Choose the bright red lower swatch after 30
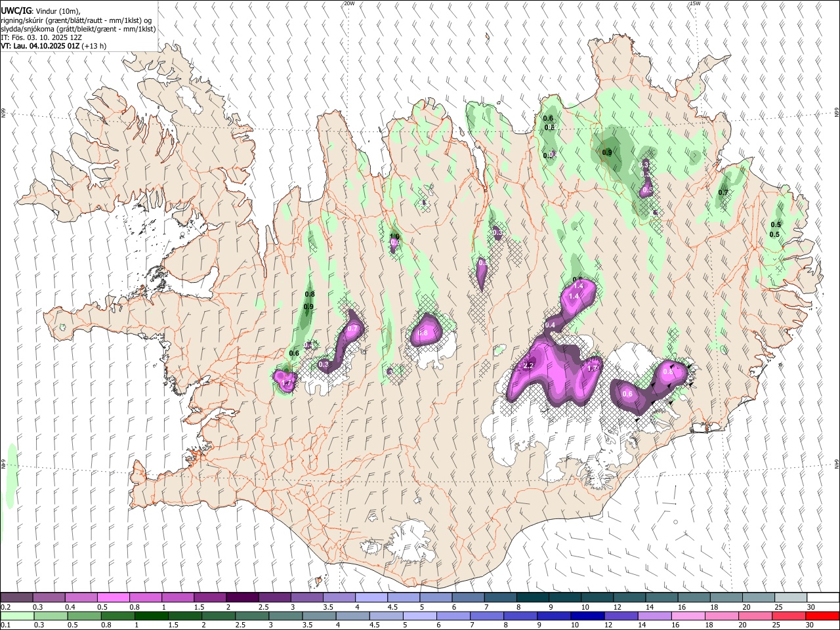The image size is (840, 630). [x=822, y=616]
